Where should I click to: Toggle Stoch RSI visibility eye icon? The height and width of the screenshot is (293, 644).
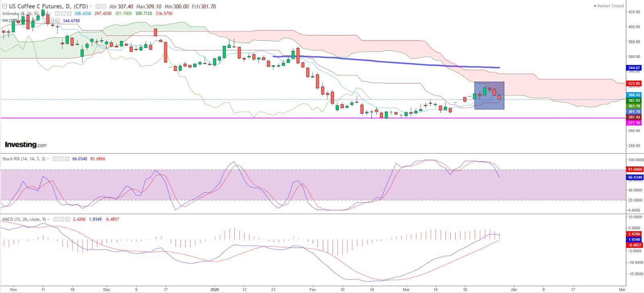[x=55, y=159]
